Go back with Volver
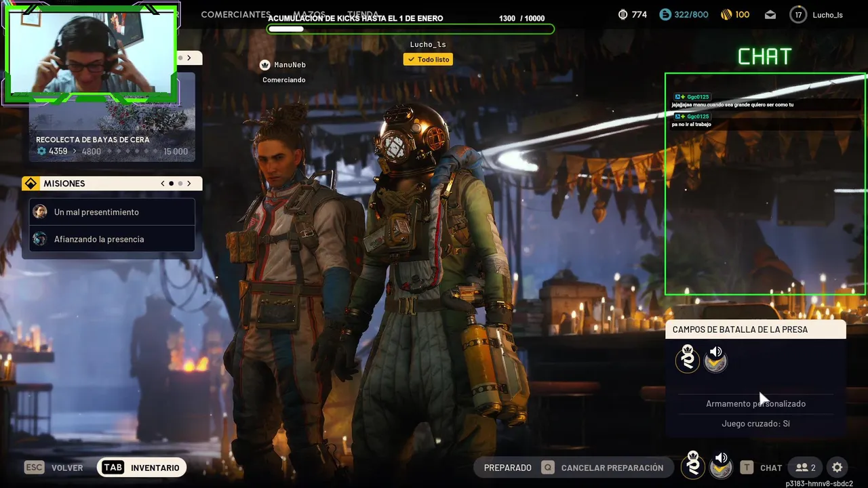Viewport: 868px width, 488px height. pos(67,468)
